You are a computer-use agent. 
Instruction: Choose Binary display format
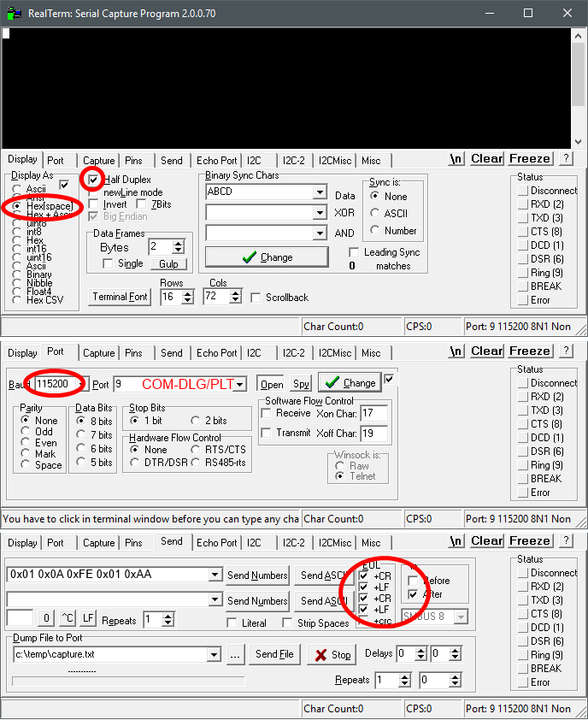click(x=17, y=274)
